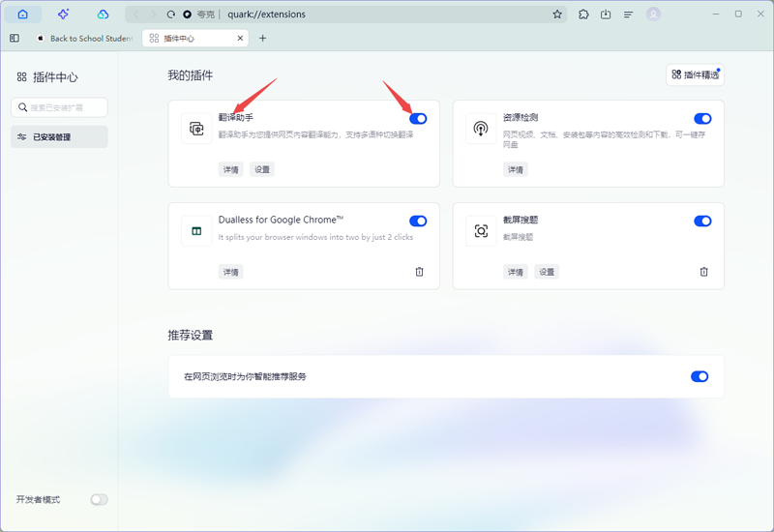774x532 pixels.
Task: Disable the 资源检测 plugin toggle
Action: point(702,118)
